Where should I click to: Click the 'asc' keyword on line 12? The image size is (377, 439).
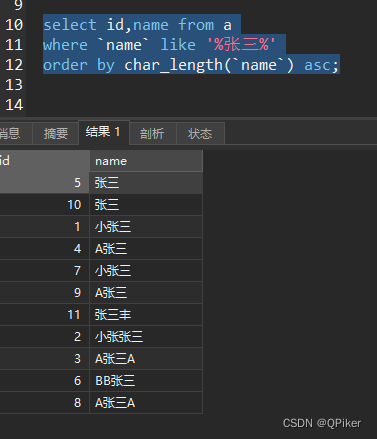[x=317, y=65]
